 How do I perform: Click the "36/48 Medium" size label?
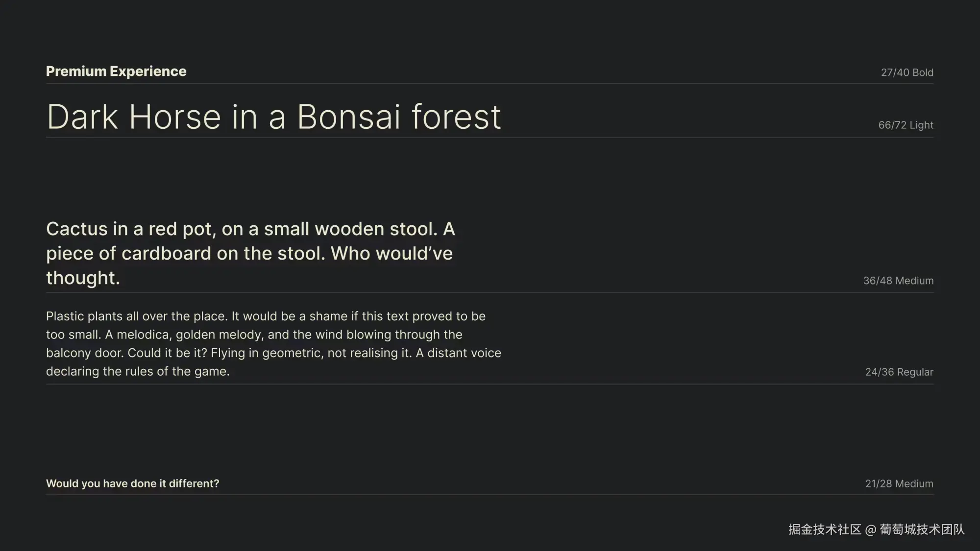point(898,281)
